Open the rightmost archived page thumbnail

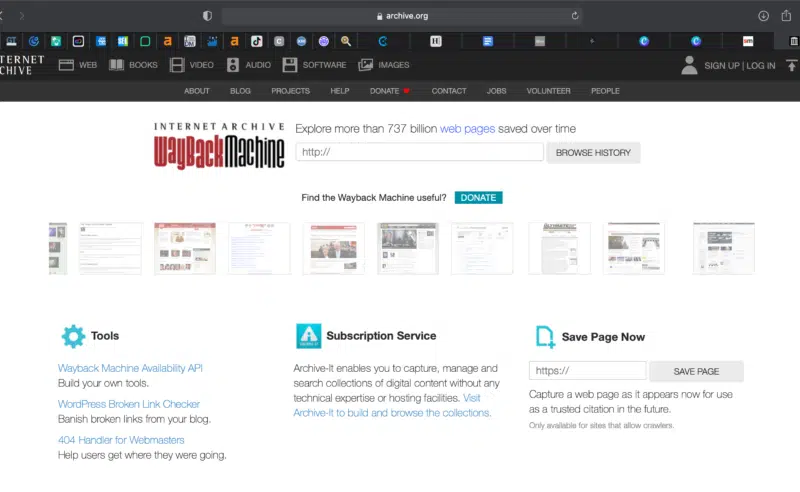[x=723, y=249]
